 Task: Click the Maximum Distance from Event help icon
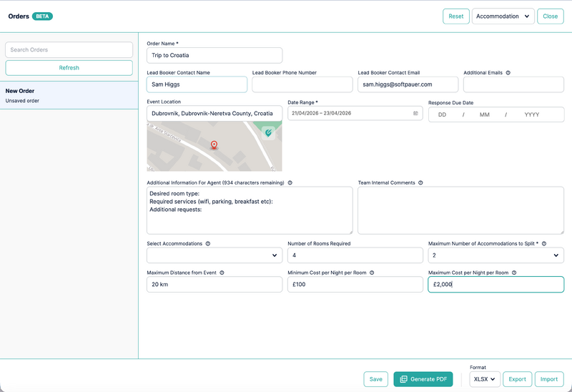coord(222,273)
